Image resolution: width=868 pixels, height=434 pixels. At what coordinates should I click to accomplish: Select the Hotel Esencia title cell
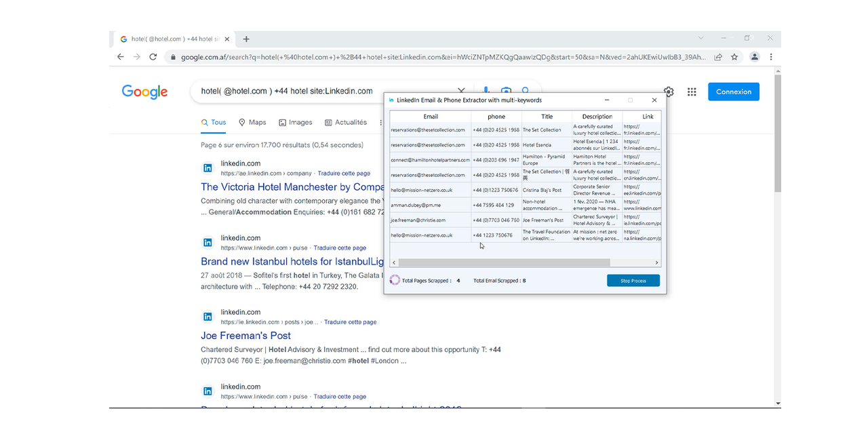pos(547,145)
